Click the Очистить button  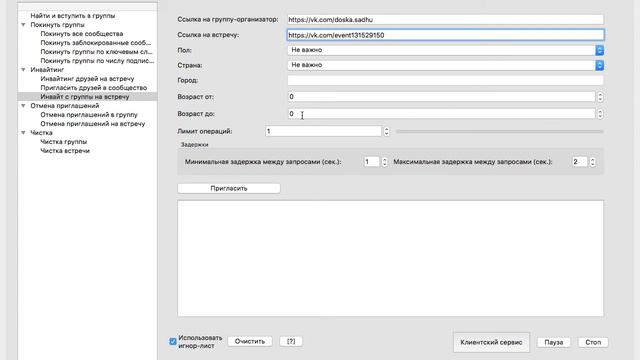(250, 341)
